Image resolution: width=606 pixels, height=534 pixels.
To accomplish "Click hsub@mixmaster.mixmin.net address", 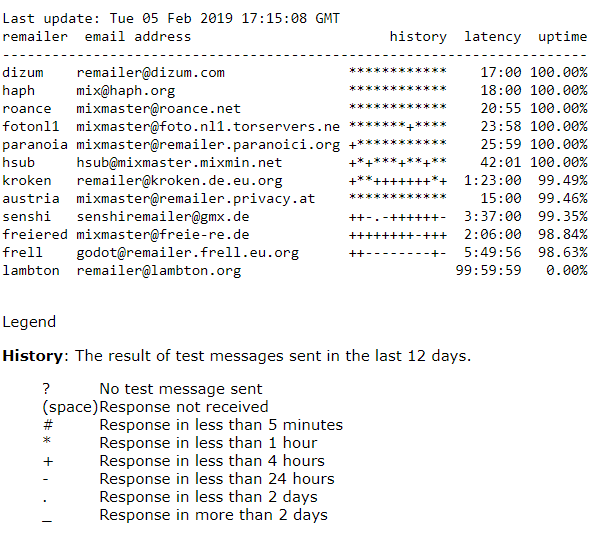I will pos(179,162).
